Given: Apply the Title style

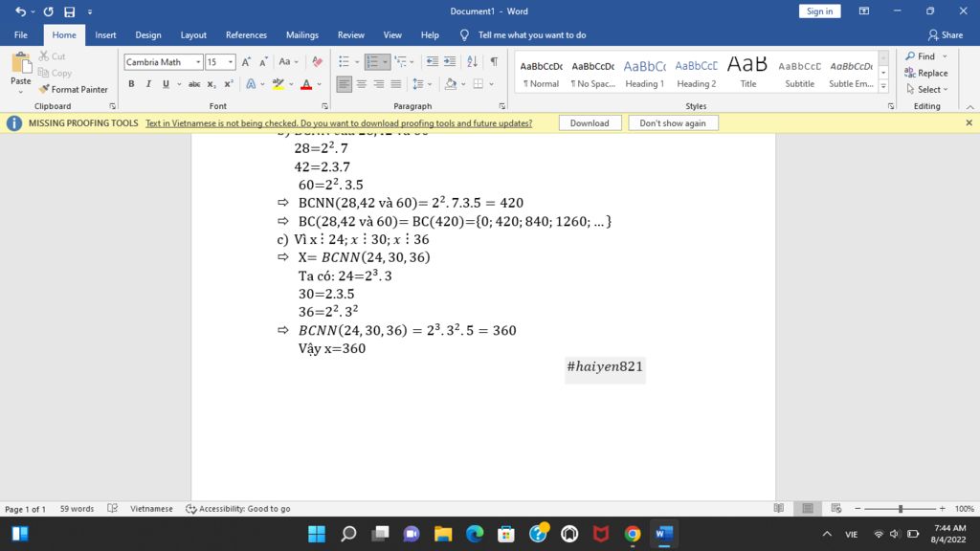Looking at the screenshot, I should click(748, 73).
